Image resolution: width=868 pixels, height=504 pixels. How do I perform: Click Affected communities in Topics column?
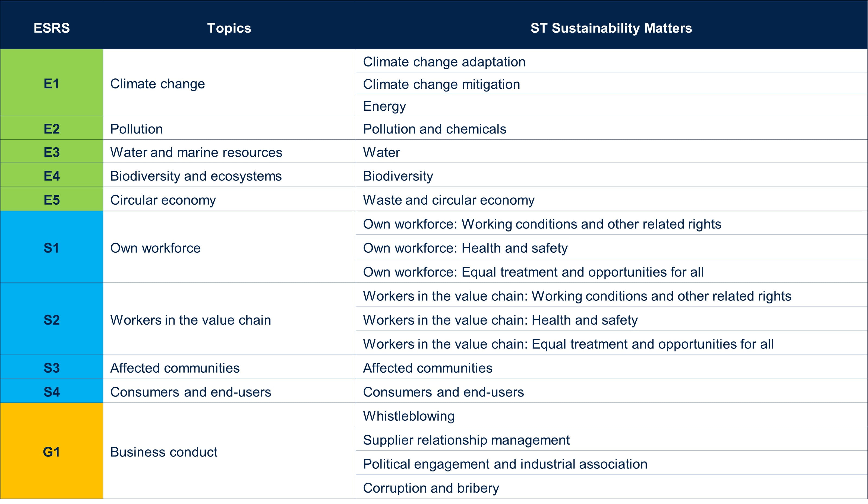[x=175, y=368]
